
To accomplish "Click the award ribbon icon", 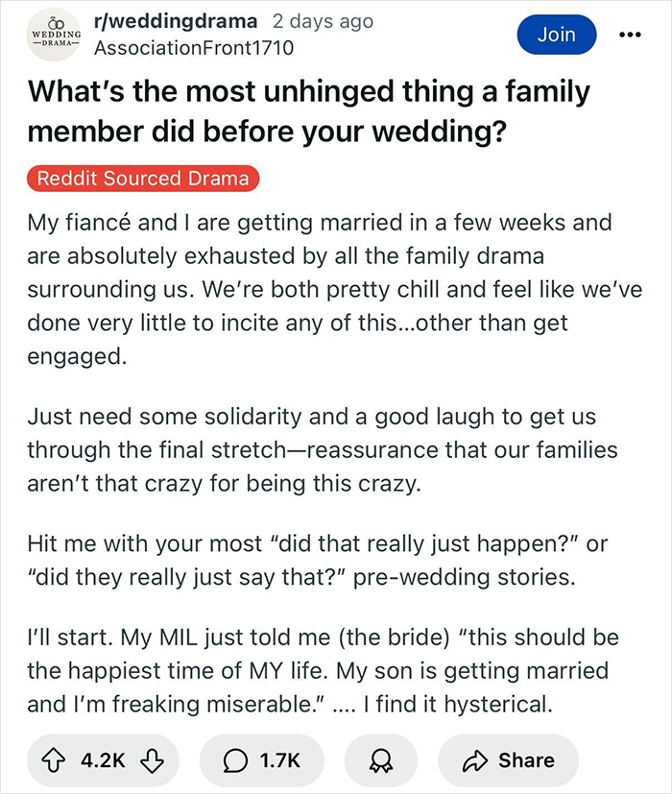I will pyautogui.click(x=381, y=759).
